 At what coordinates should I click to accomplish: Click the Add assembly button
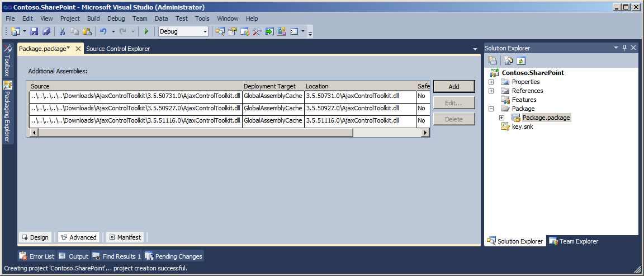point(454,86)
